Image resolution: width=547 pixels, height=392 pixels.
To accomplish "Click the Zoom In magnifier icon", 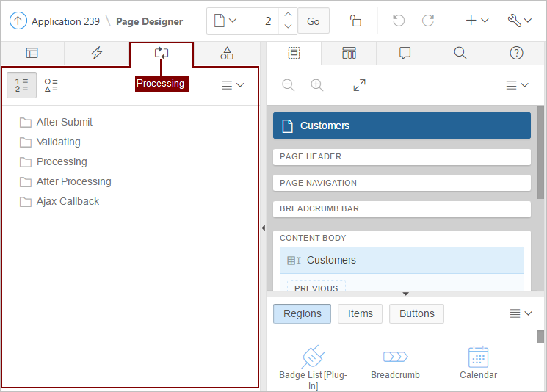I will [316, 85].
